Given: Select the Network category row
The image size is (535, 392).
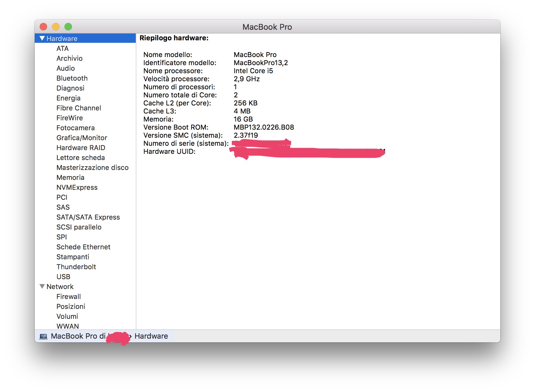Looking at the screenshot, I should coord(85,287).
